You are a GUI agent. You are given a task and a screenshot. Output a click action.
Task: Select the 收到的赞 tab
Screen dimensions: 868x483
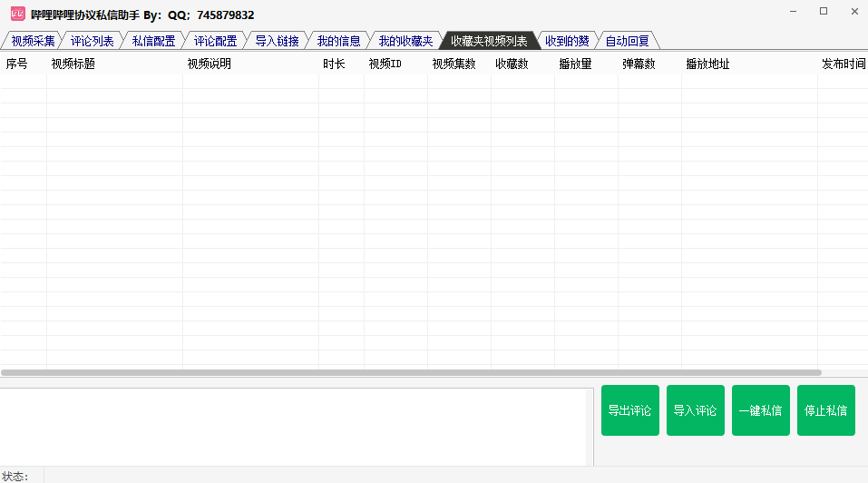[x=567, y=41]
